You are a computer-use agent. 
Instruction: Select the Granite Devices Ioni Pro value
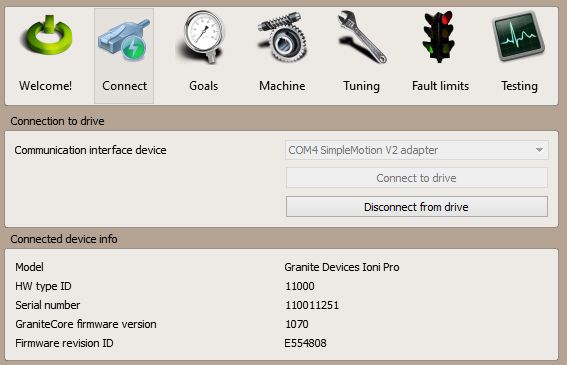pos(342,267)
